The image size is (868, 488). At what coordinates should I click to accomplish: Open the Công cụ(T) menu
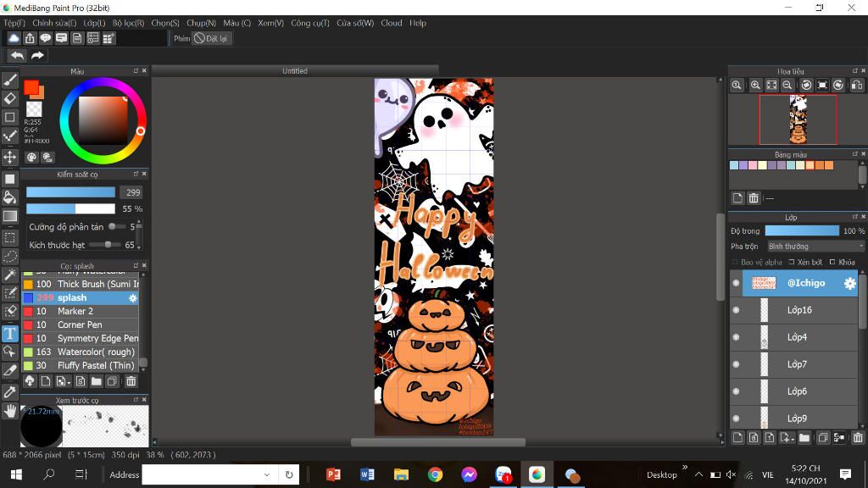click(310, 23)
